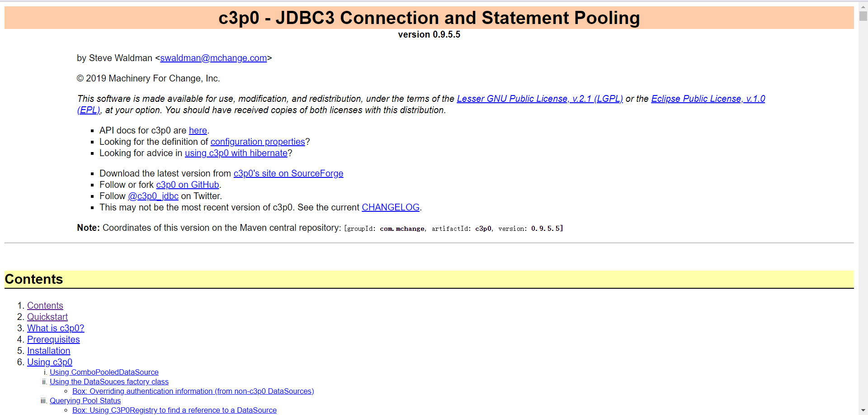Jump to Contents section link
The image size is (868, 415).
(x=45, y=305)
